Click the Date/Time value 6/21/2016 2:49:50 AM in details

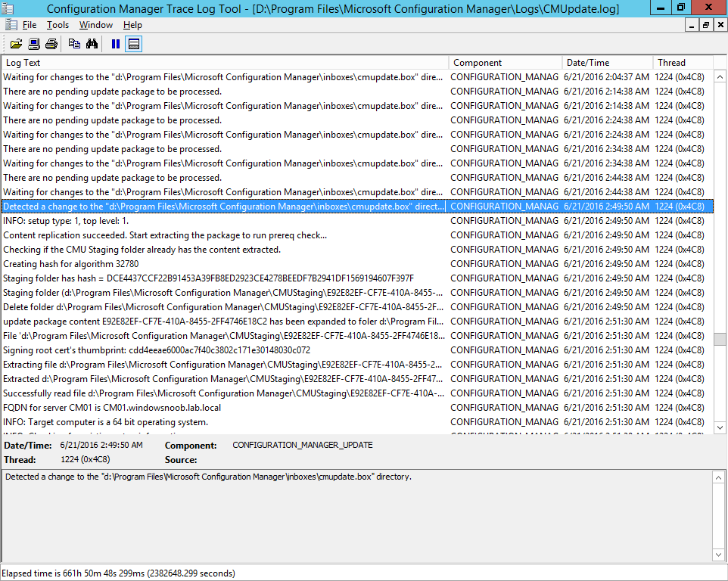click(x=101, y=445)
